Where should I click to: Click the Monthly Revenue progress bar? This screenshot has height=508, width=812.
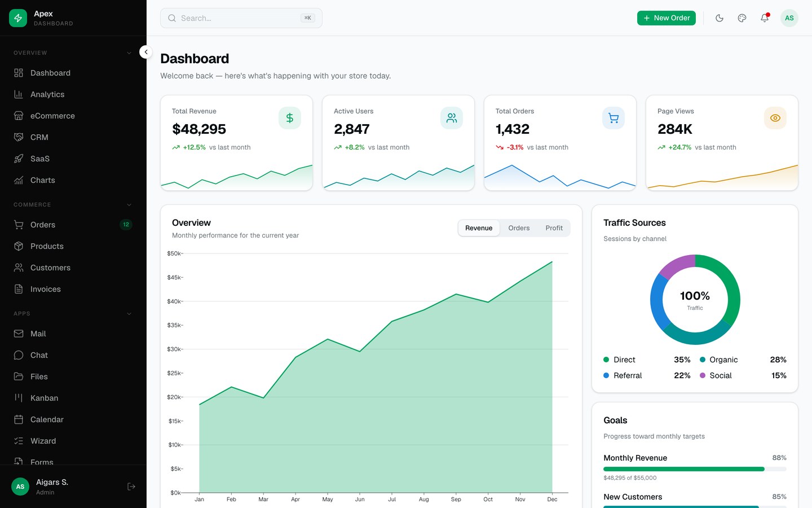pyautogui.click(x=695, y=469)
